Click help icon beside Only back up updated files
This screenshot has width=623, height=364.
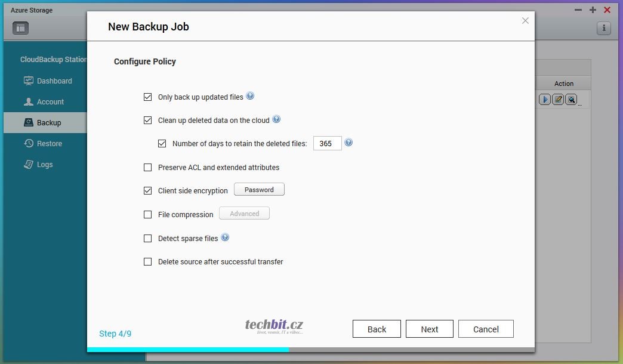tap(250, 96)
